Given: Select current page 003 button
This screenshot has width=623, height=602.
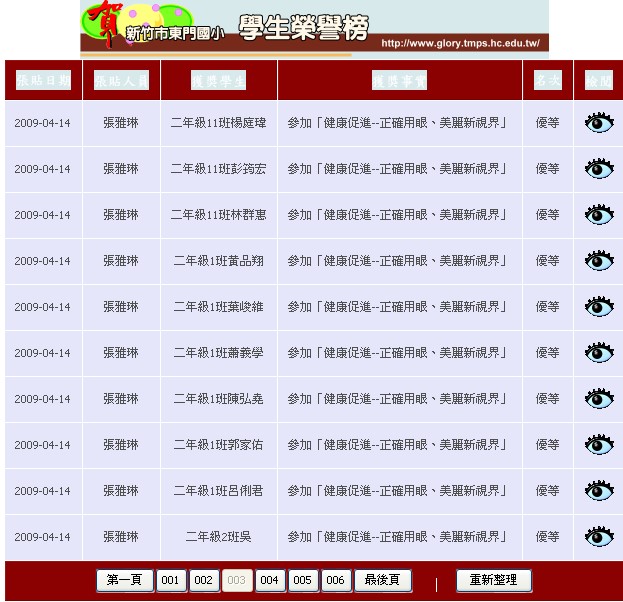Looking at the screenshot, I should click(x=237, y=580).
